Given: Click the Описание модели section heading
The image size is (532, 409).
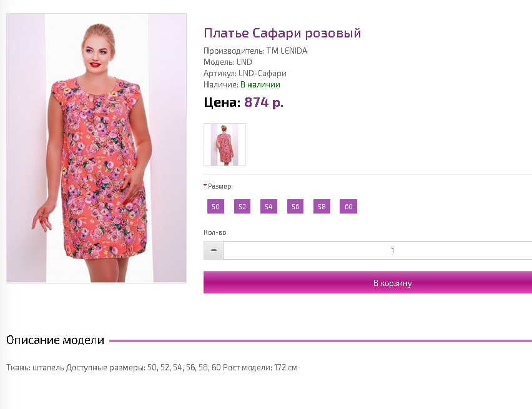Looking at the screenshot, I should (x=55, y=340).
